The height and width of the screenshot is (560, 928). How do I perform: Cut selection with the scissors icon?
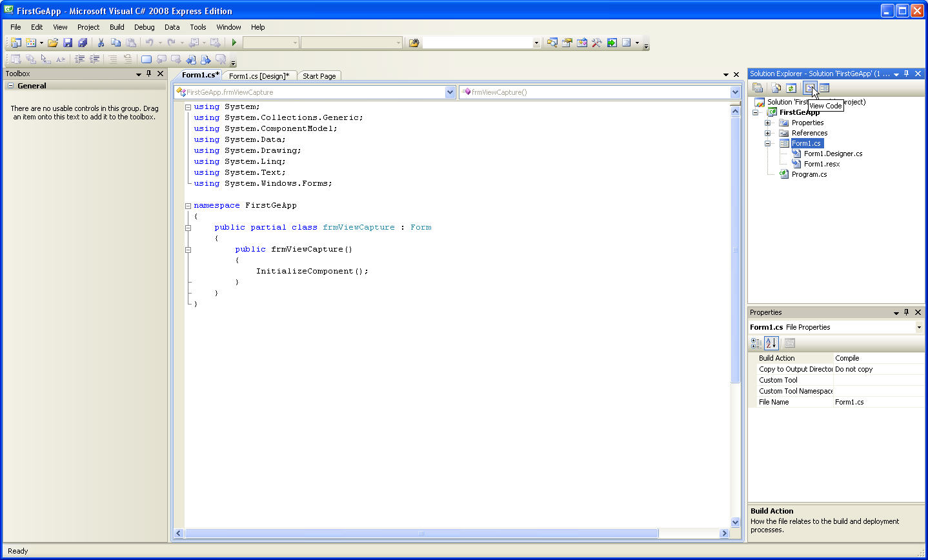[101, 43]
